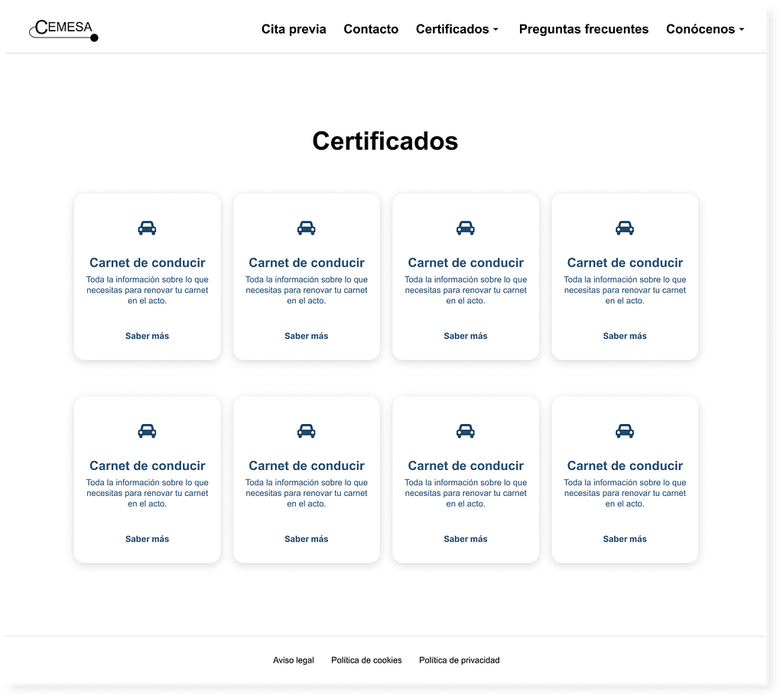
Task: Click "Saber más" in the top-left card
Action: (x=147, y=336)
